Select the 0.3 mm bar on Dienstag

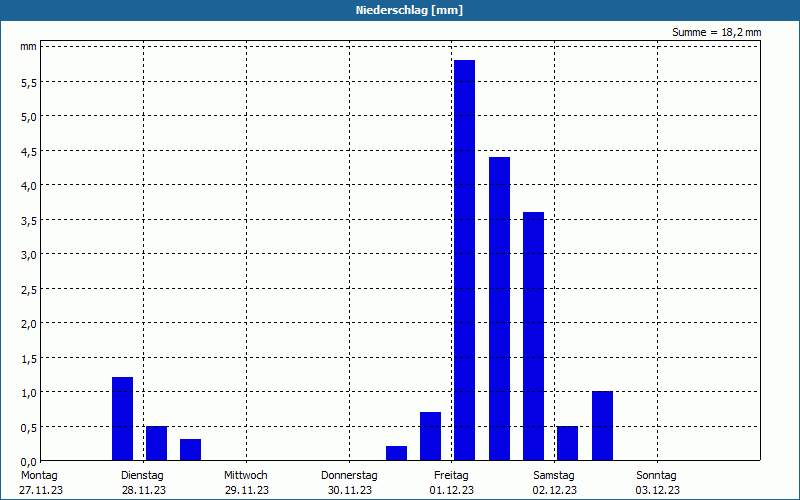tap(190, 449)
